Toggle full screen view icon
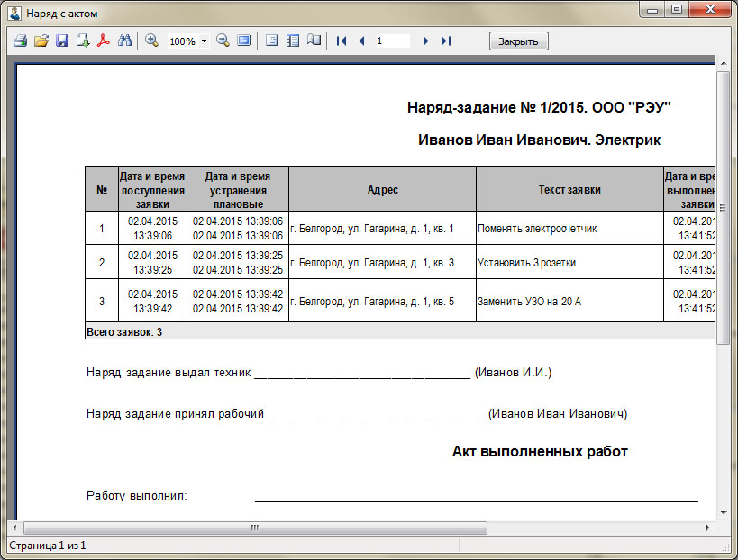738x560 pixels. [x=243, y=41]
